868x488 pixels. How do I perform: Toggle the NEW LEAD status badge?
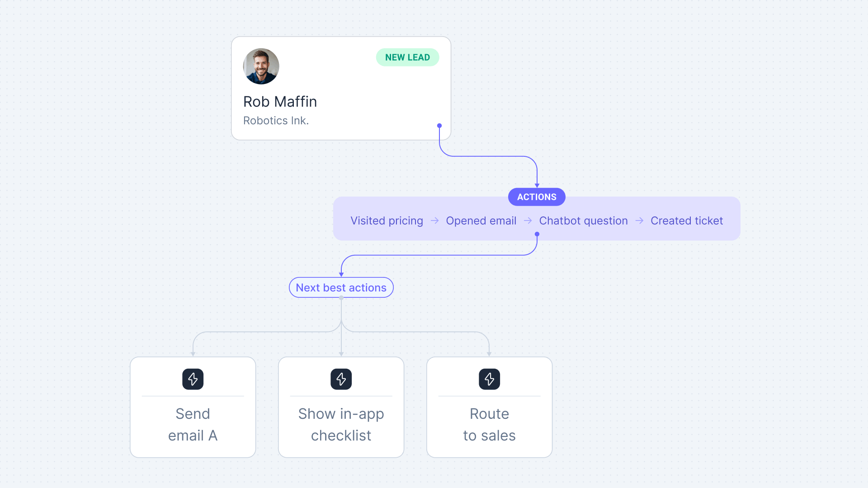[407, 57]
